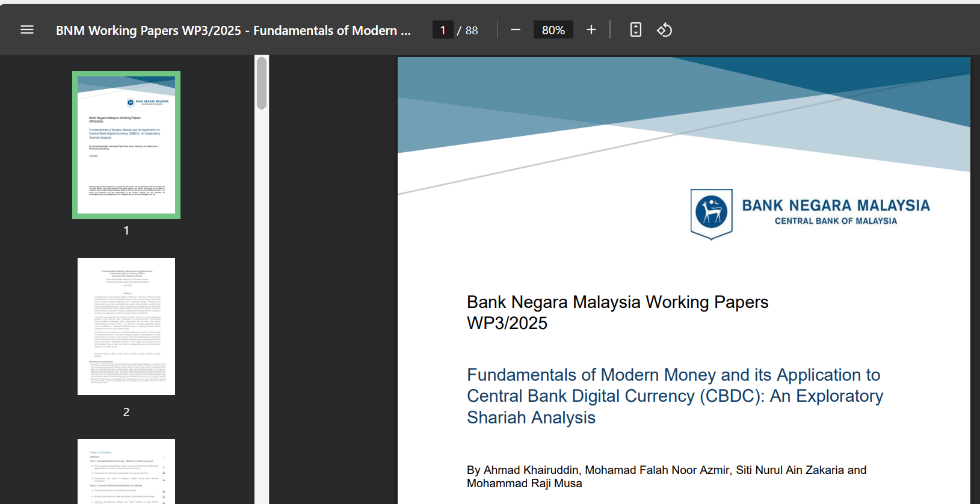Click the 80% zoom level field
The image size is (980, 504).
pos(553,30)
